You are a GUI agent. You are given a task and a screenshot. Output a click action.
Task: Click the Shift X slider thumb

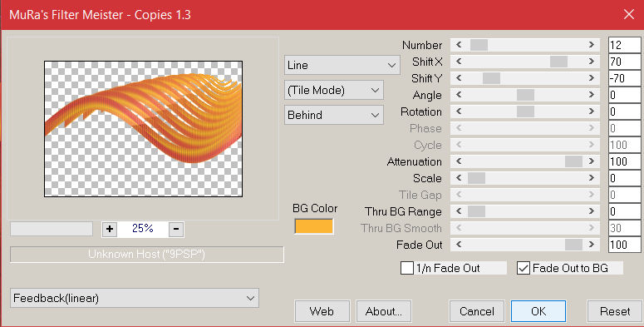click(x=558, y=62)
